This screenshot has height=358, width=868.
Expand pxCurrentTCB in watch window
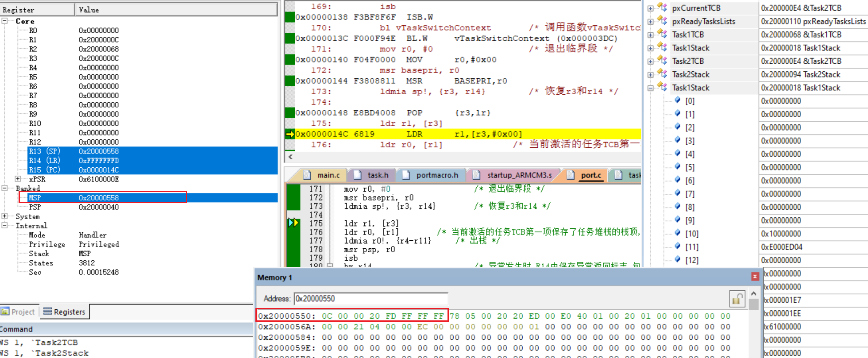[650, 8]
